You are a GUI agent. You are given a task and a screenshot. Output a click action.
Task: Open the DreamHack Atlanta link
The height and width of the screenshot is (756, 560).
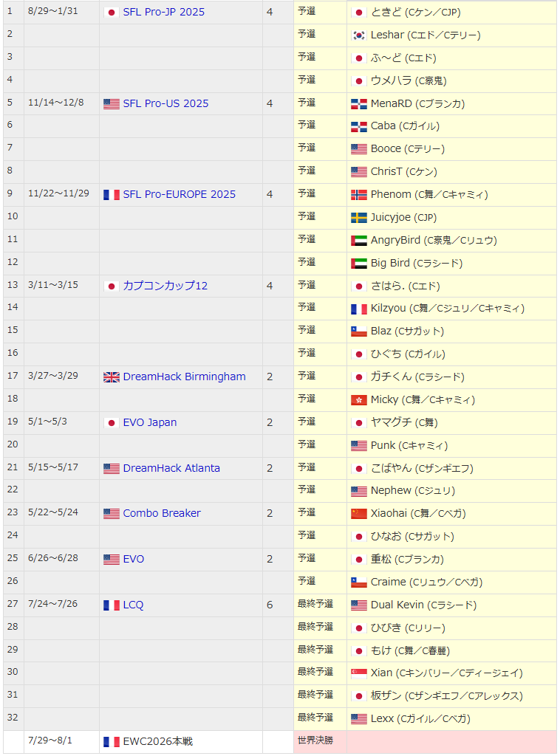tap(171, 468)
